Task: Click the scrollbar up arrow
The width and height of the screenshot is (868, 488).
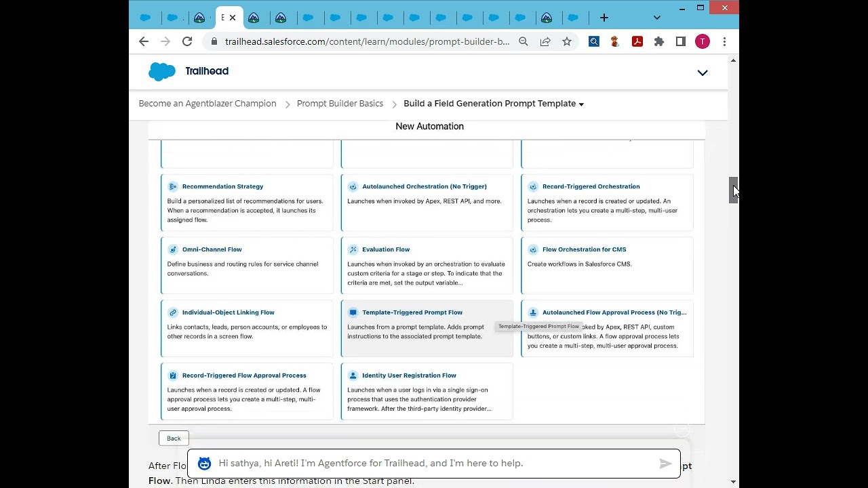Action: (733, 61)
